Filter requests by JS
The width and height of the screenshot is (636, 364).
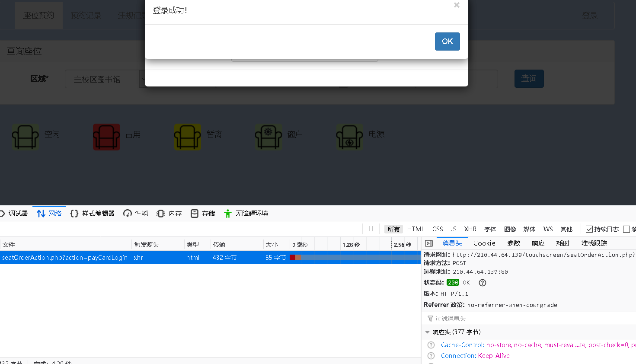click(x=453, y=229)
